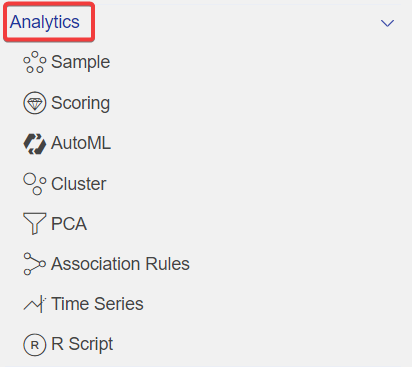Click the Cluster circles icon
The image size is (412, 367).
click(x=35, y=184)
